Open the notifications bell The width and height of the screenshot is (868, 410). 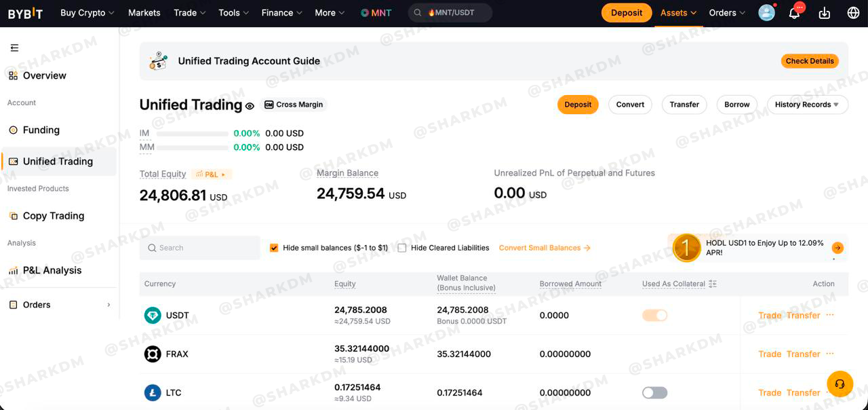click(x=795, y=13)
